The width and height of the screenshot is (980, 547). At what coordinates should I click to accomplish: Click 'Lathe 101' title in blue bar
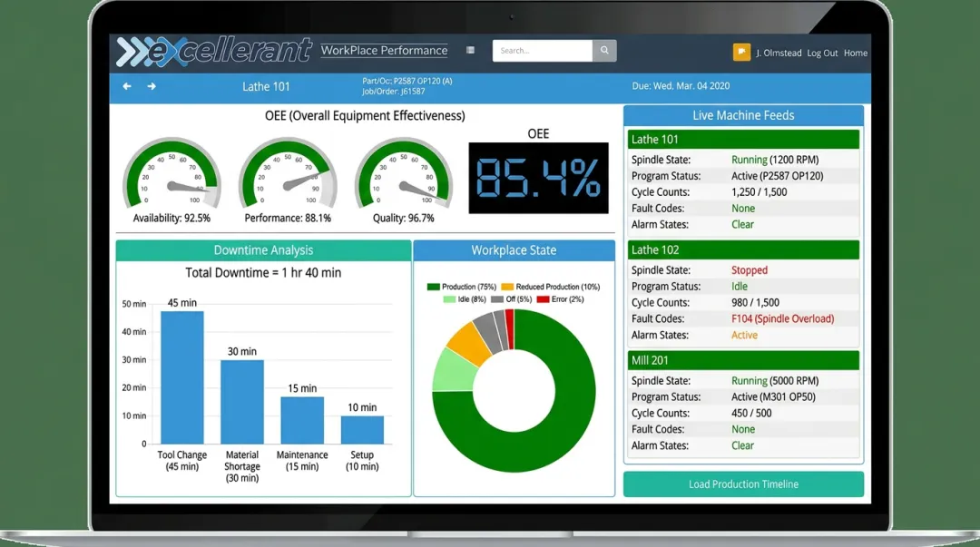click(x=266, y=87)
